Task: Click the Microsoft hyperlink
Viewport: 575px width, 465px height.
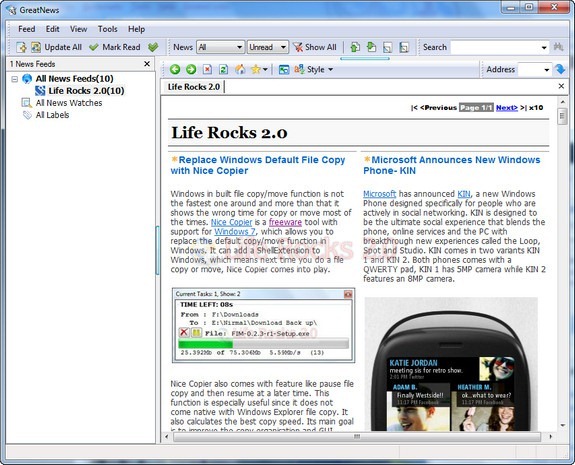Action: [x=380, y=194]
